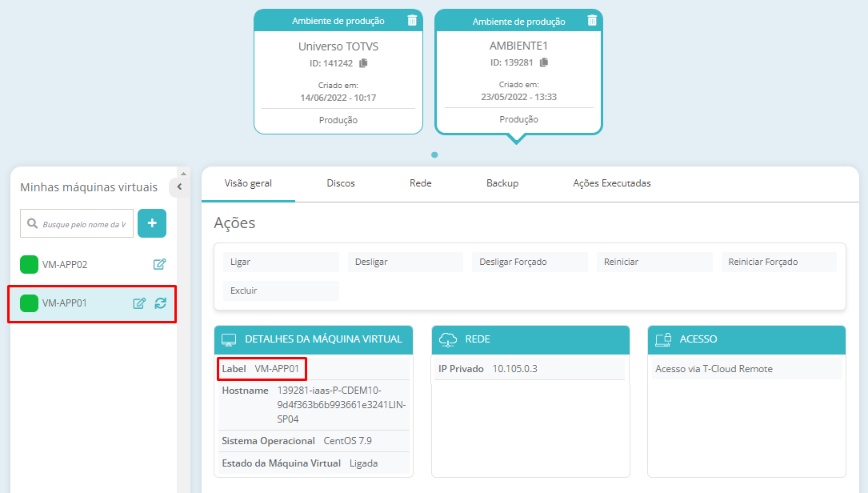868x493 pixels.
Task: Collapse the Minhas máquinas virtuais sidebar
Action: (179, 186)
